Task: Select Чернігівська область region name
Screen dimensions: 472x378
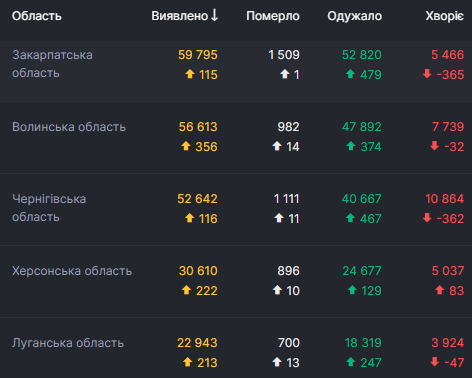Action: 49,208
